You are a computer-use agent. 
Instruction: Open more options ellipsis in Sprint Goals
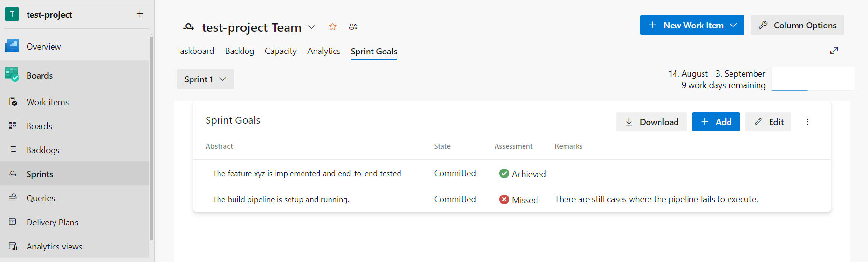[807, 122]
